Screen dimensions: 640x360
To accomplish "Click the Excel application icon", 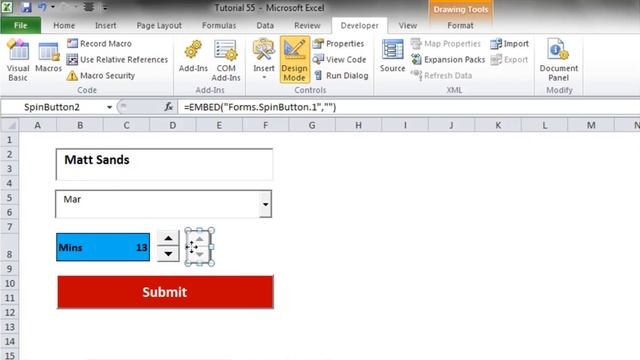I will point(7,7).
